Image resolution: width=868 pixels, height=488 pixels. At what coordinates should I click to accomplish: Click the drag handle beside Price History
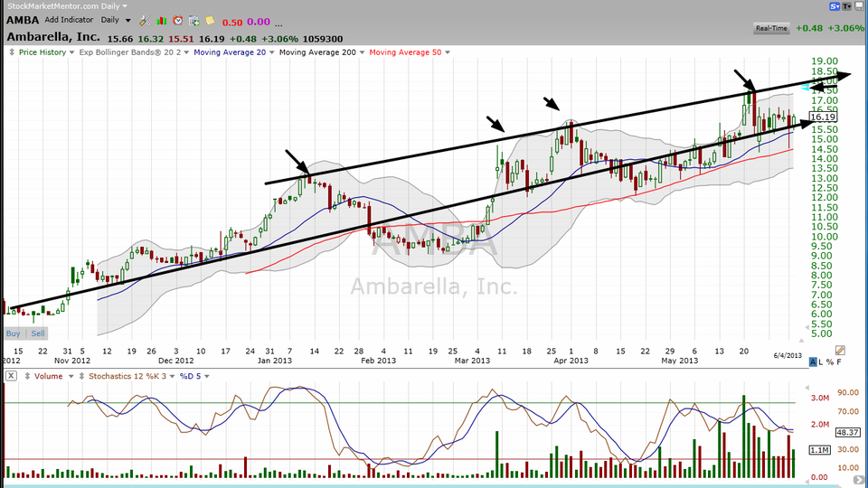[12, 52]
